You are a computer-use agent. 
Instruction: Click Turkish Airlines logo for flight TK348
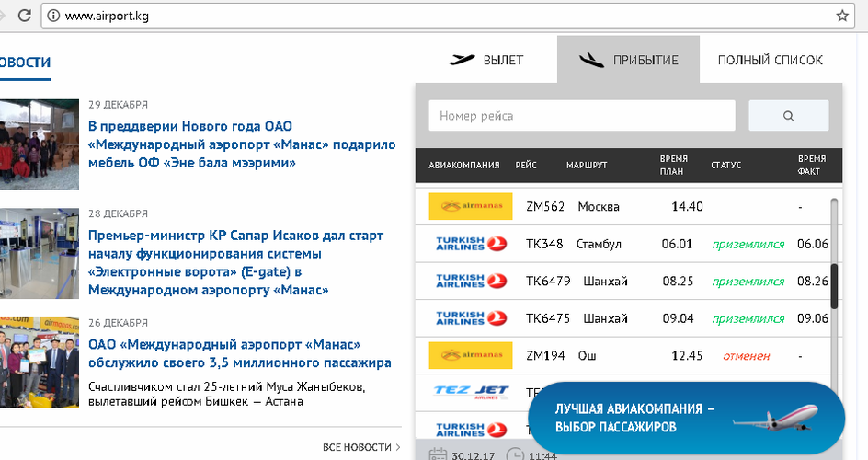tap(470, 244)
